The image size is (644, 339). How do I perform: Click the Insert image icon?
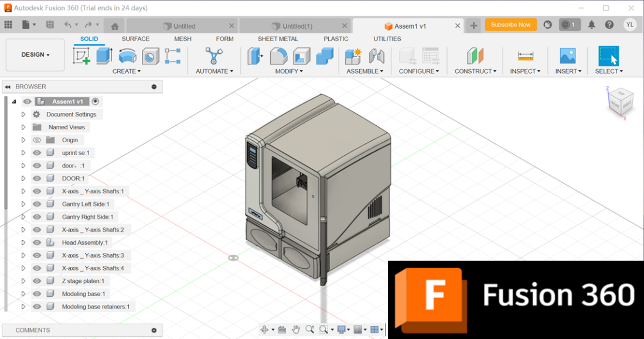(568, 56)
